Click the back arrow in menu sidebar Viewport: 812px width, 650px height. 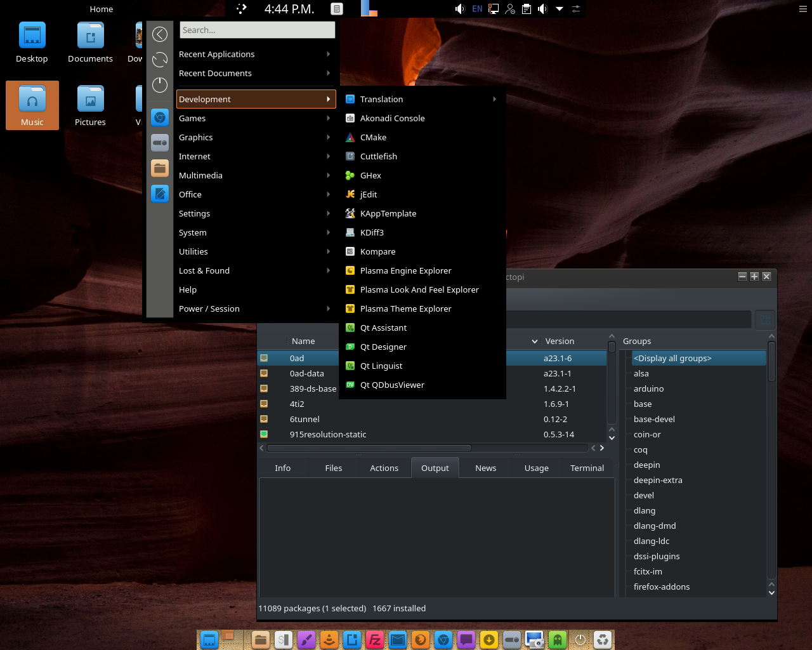[160, 34]
